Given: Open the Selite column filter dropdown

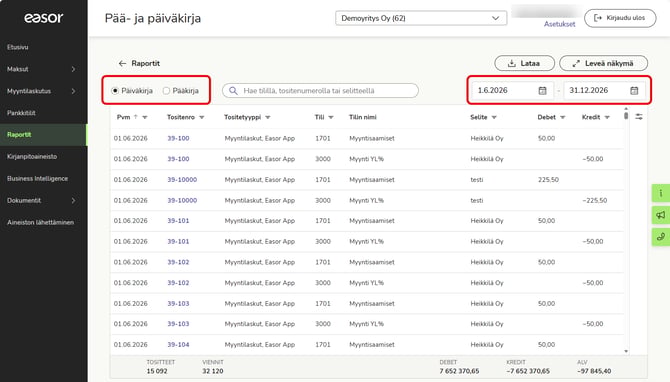Looking at the screenshot, I should (x=494, y=118).
